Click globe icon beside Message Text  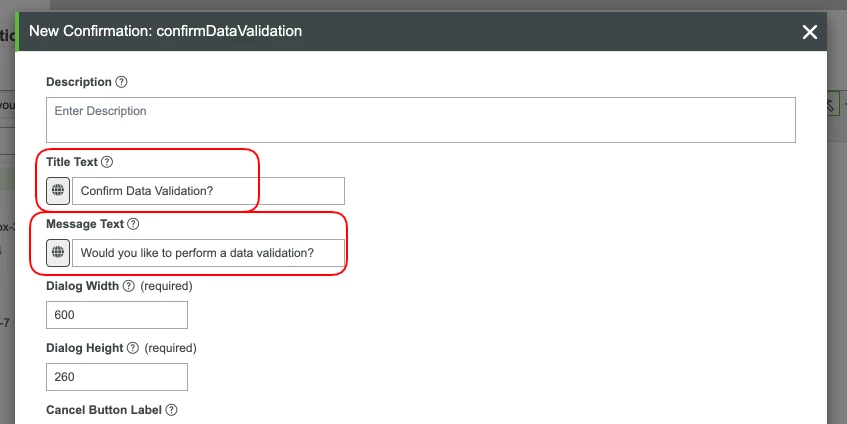point(58,253)
